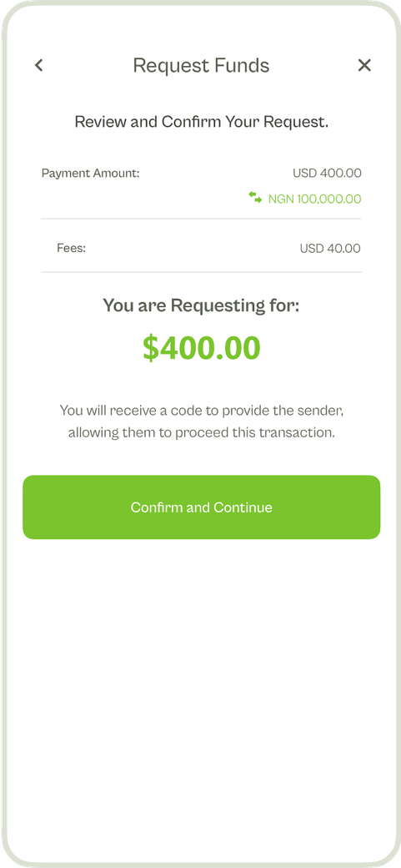Select the NGN 100,000.00 converted amount
The width and height of the screenshot is (401, 868).
[x=315, y=199]
